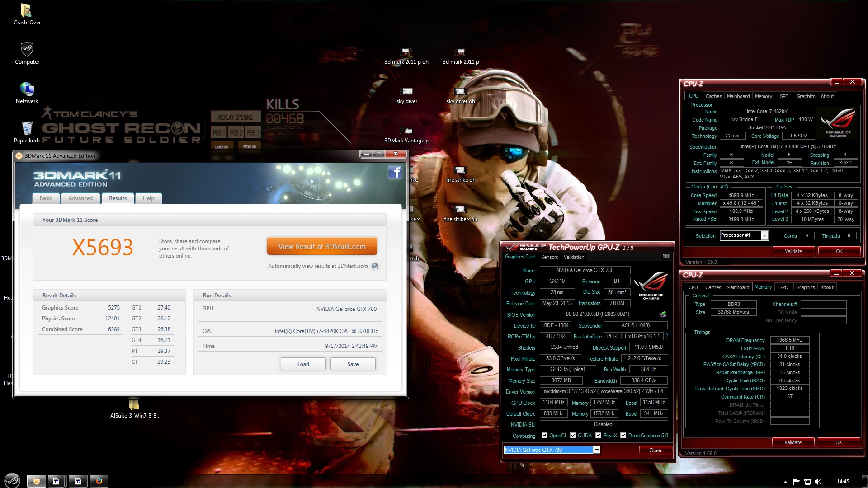Switch to the Advanced tab in 3DMark 11
868x488 pixels.
80,198
